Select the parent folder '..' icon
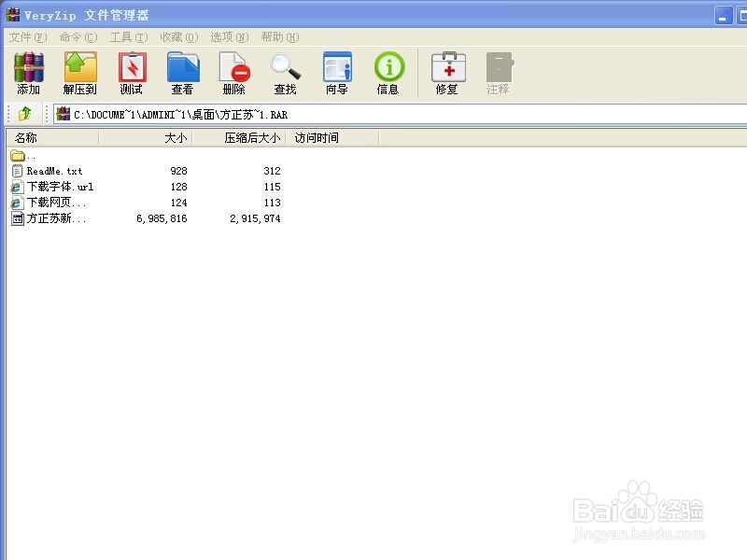Screen dimensions: 747x560 pyautogui.click(x=18, y=155)
